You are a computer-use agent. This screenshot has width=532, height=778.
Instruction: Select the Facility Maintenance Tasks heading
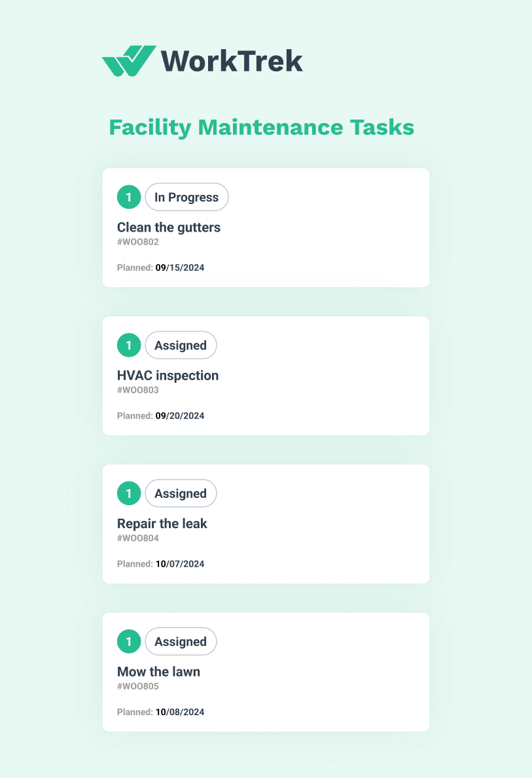point(262,127)
